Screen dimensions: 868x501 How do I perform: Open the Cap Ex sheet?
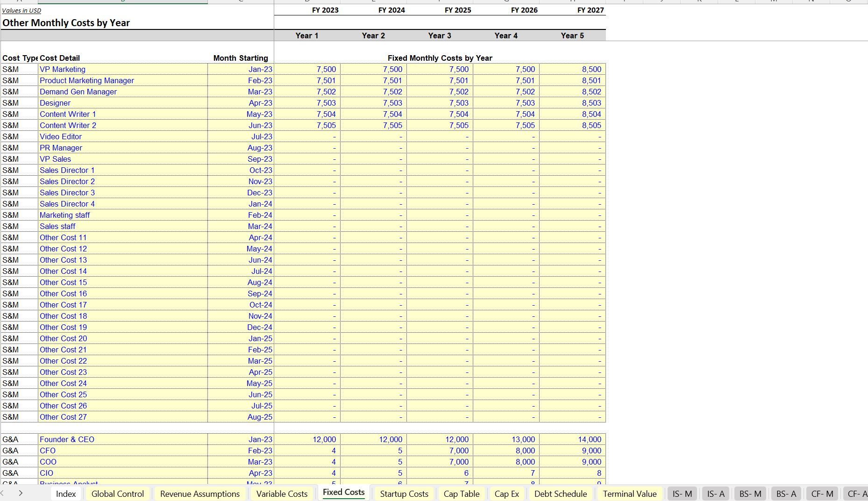pos(506,494)
